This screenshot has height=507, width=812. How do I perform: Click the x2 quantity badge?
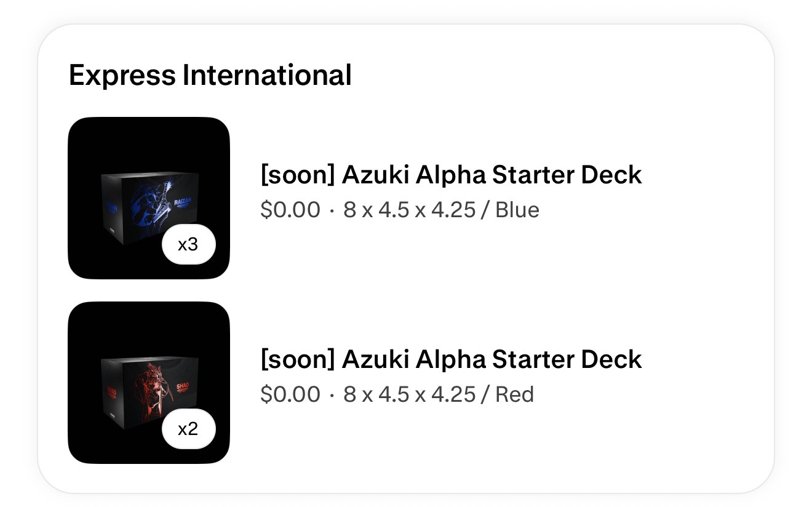[188, 429]
